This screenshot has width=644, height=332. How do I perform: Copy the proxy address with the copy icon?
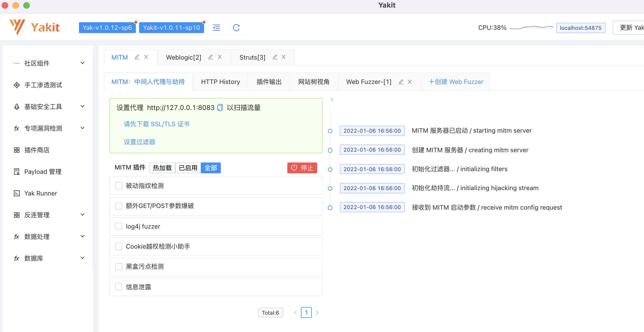(220, 108)
